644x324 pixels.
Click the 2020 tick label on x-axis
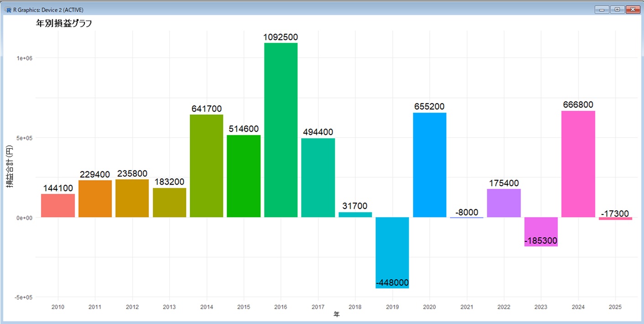tap(429, 308)
